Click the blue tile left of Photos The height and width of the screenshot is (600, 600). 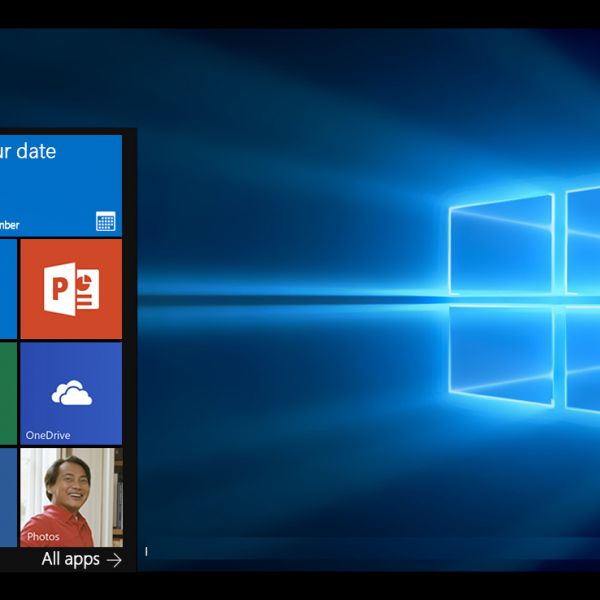(x=8, y=497)
